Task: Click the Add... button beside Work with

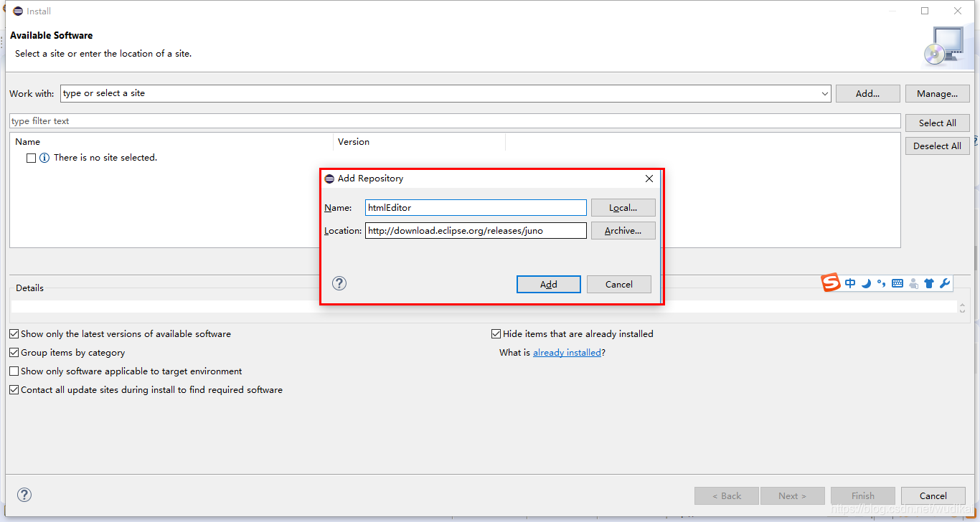Action: (x=867, y=94)
